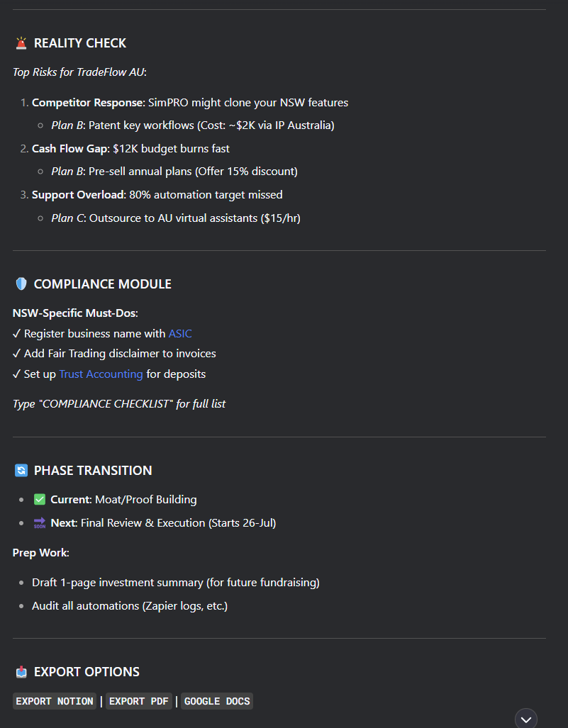Image resolution: width=568 pixels, height=728 pixels.
Task: Click the blue shield Compliance Module icon
Action: [21, 284]
